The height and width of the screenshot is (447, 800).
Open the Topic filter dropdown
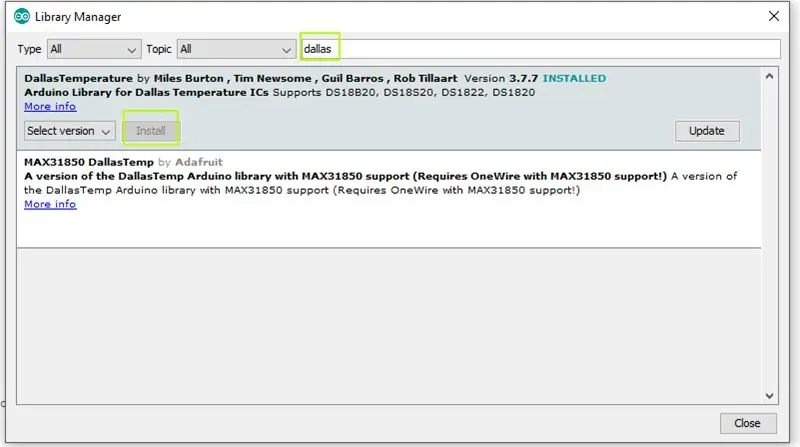pos(236,49)
